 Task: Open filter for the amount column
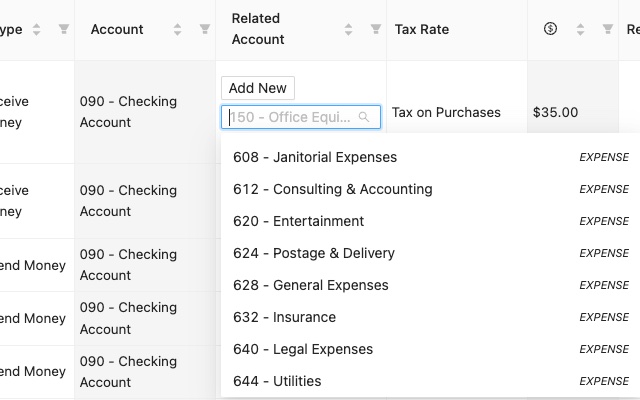click(x=608, y=29)
